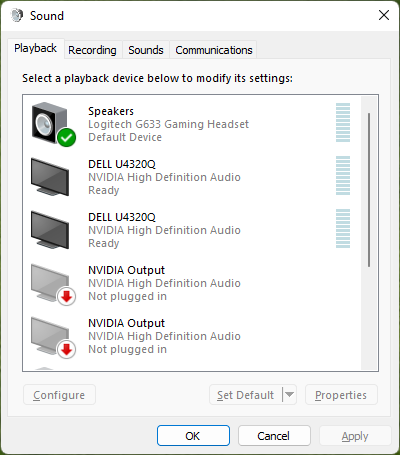Open the Communications tab
This screenshot has width=400, height=455.
click(214, 50)
